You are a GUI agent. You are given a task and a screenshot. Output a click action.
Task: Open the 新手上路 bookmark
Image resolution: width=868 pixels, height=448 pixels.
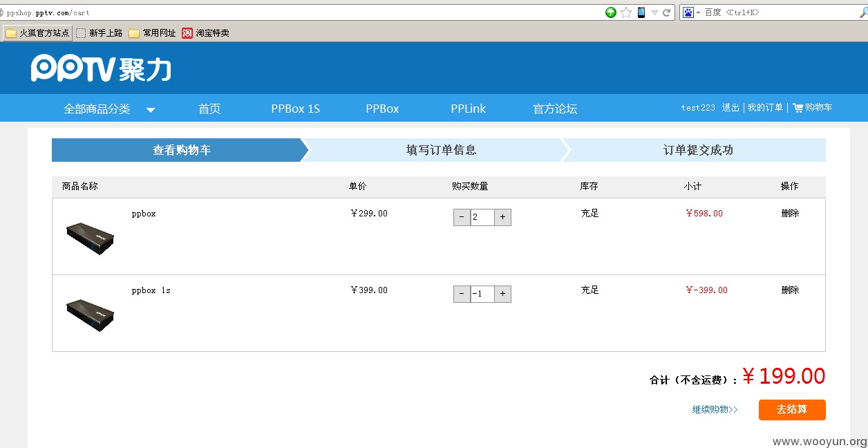tap(100, 32)
